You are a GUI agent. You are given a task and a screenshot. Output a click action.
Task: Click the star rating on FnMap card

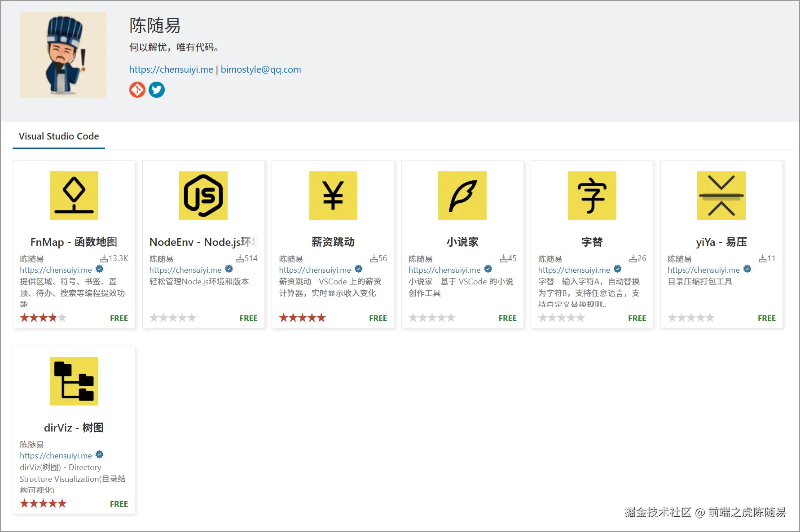[x=43, y=318]
